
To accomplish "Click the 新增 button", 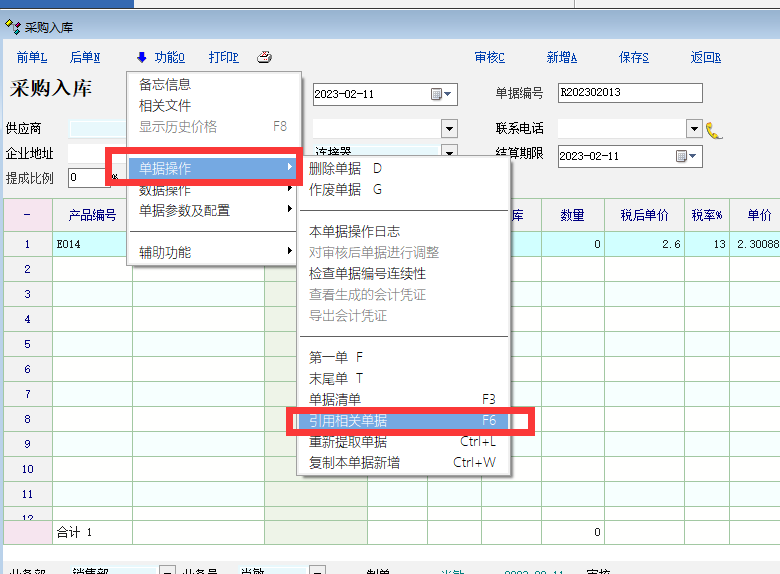I will (561, 57).
